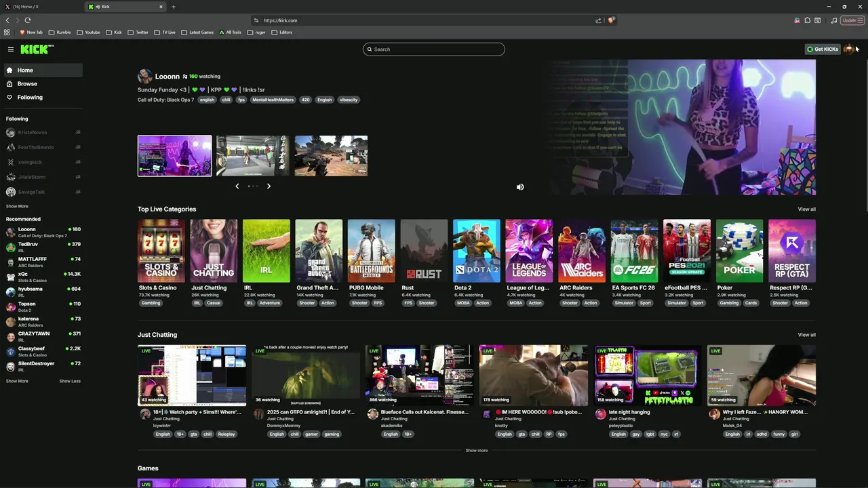Viewport: 868px width, 488px height.
Task: Open the All Trails bookmark
Action: point(230,32)
